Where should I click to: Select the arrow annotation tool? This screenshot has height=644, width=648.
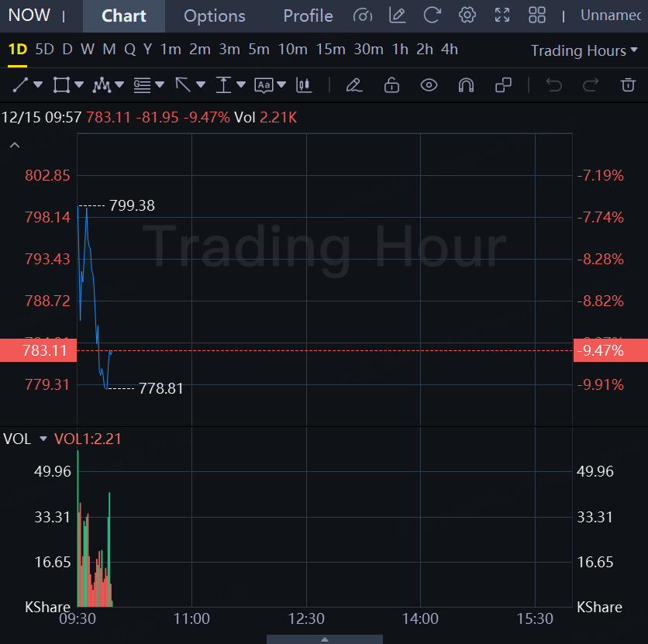point(183,85)
